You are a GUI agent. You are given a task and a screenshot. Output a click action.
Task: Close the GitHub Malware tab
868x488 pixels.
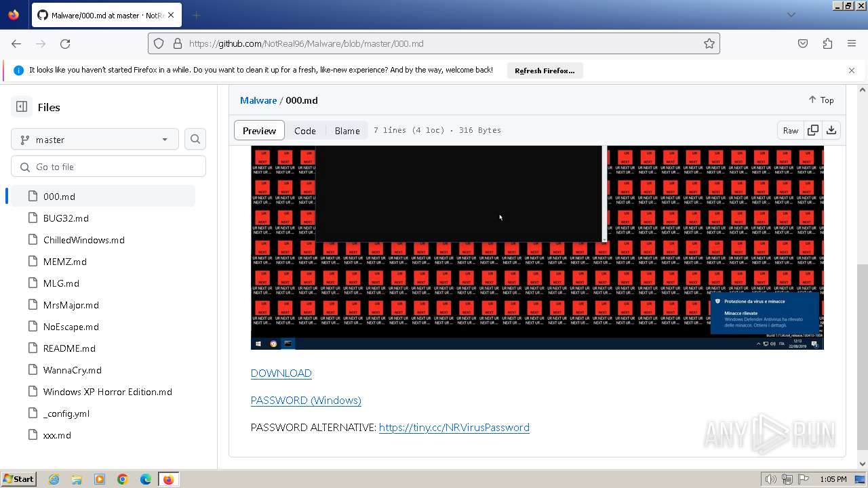pos(171,15)
